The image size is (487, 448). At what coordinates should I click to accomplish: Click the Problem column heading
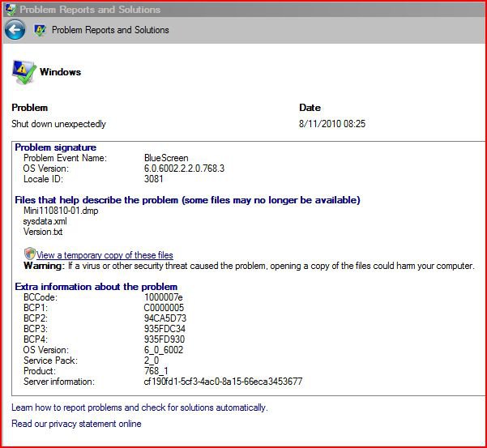pos(29,108)
